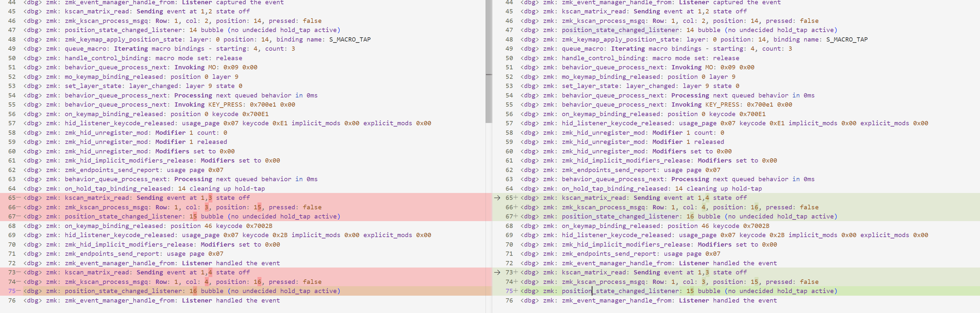
Task: Click 'on_hold_tap_binding_released:' on left line 64
Action: coord(119,189)
